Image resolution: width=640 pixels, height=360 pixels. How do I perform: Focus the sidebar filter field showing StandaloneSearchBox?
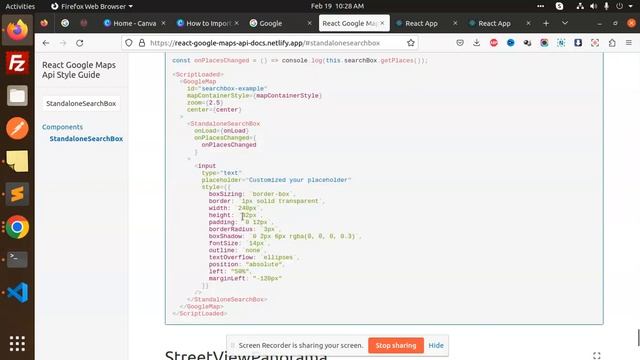81,104
